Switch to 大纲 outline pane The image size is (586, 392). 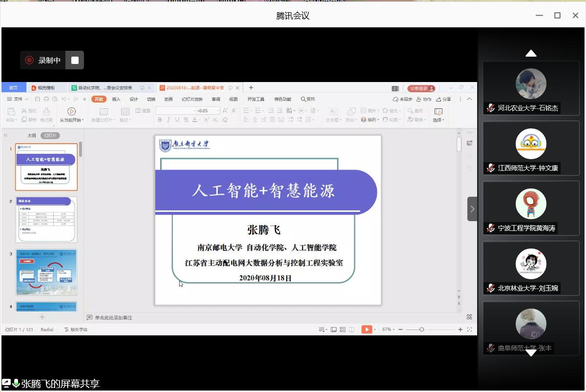pos(32,135)
